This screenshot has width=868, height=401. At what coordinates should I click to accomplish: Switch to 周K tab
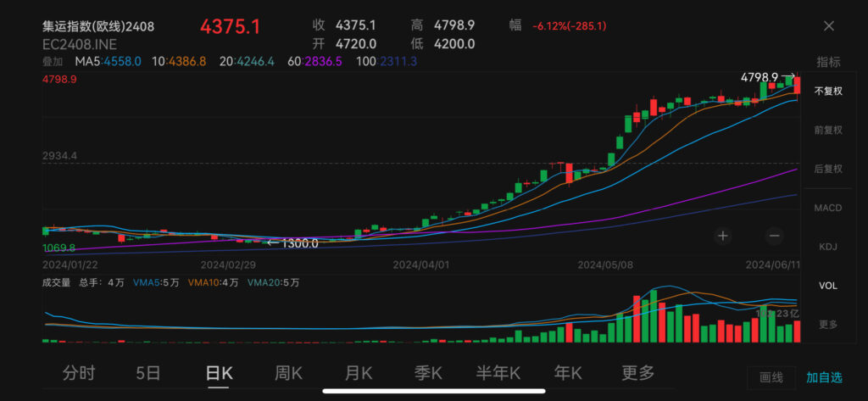point(288,373)
